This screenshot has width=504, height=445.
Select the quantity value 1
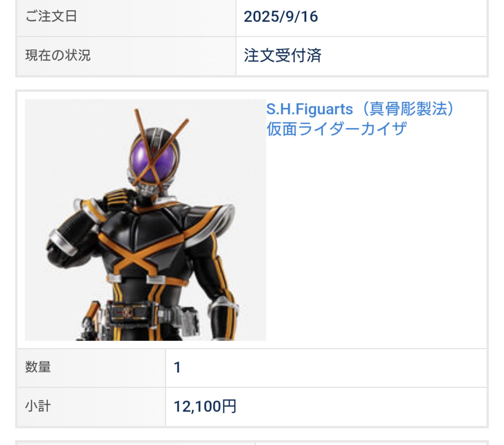pos(177,368)
